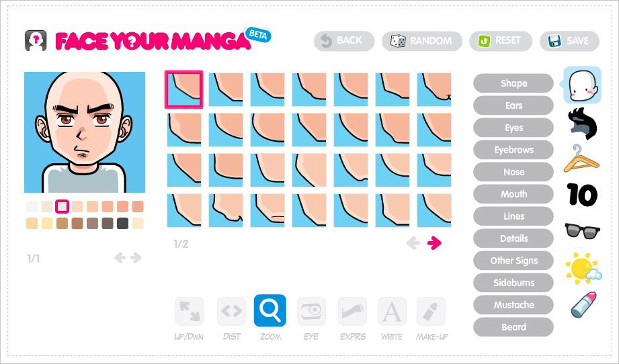Select the Dist spacing tool
The image size is (619, 364).
click(231, 311)
